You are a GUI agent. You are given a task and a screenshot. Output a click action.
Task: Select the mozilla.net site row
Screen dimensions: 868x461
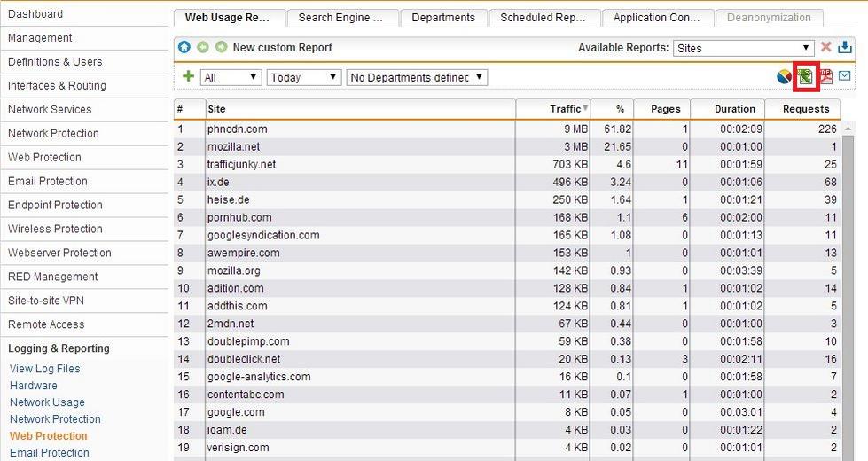click(506, 146)
